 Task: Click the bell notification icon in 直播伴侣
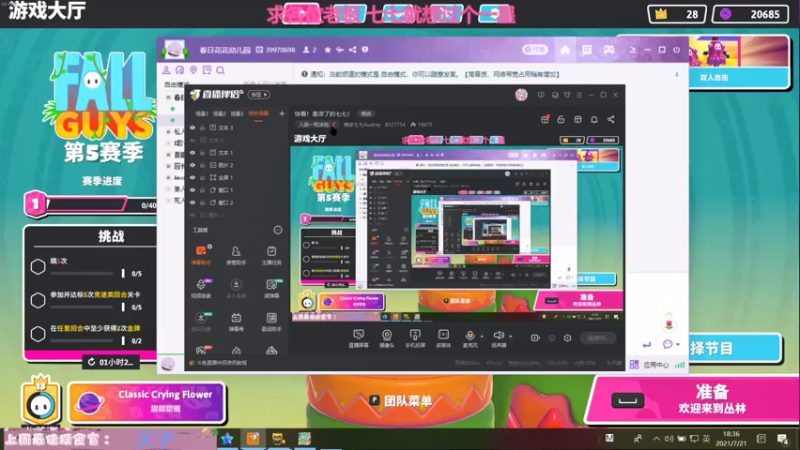(x=594, y=119)
